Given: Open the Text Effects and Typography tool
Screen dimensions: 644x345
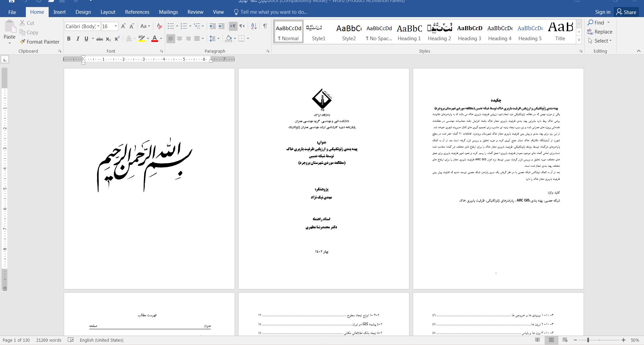Looking at the screenshot, I should pos(129,39).
